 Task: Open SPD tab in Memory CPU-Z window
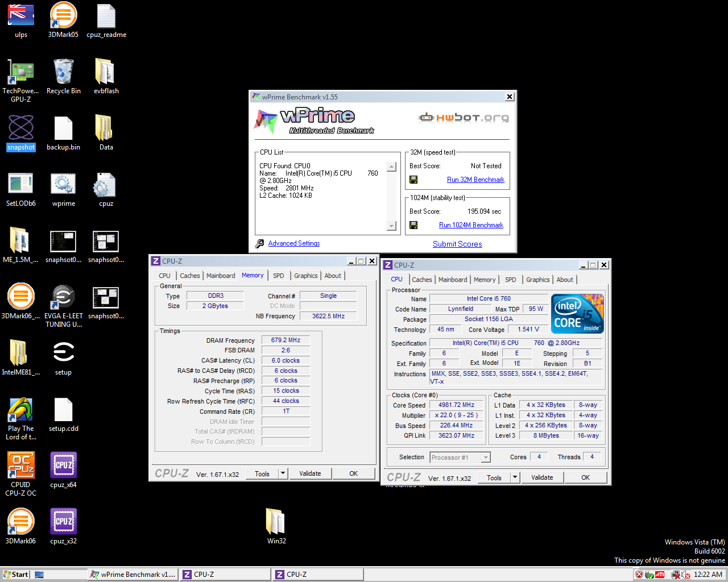coord(278,276)
